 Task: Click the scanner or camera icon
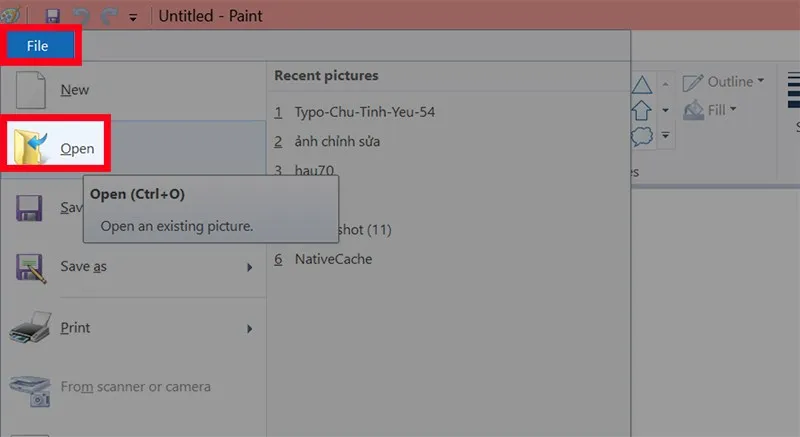[28, 387]
